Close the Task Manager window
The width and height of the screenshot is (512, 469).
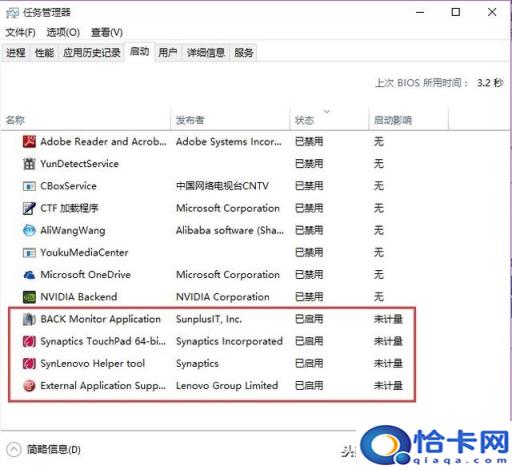tap(492, 12)
